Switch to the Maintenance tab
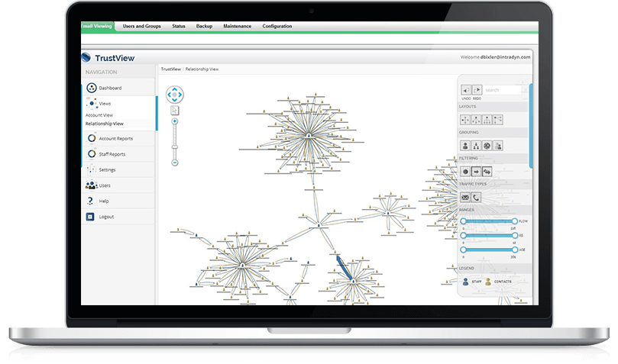The height and width of the screenshot is (364, 618). coord(237,26)
